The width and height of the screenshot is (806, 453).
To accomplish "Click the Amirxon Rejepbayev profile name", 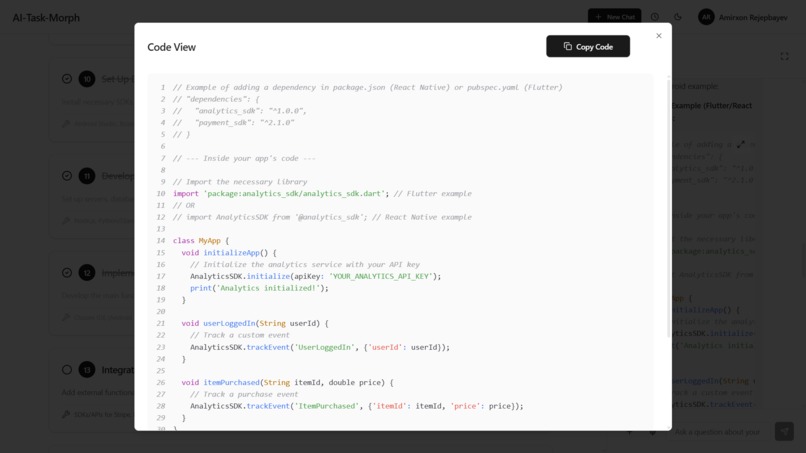I will tap(753, 17).
